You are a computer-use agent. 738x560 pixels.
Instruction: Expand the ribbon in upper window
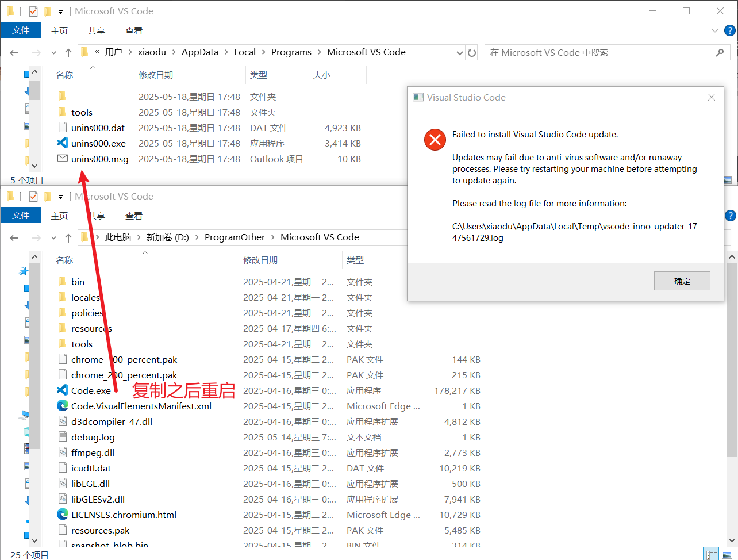pos(714,30)
